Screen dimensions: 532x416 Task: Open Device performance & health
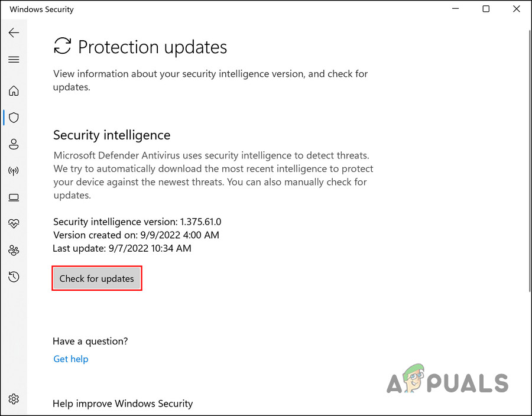[14, 223]
